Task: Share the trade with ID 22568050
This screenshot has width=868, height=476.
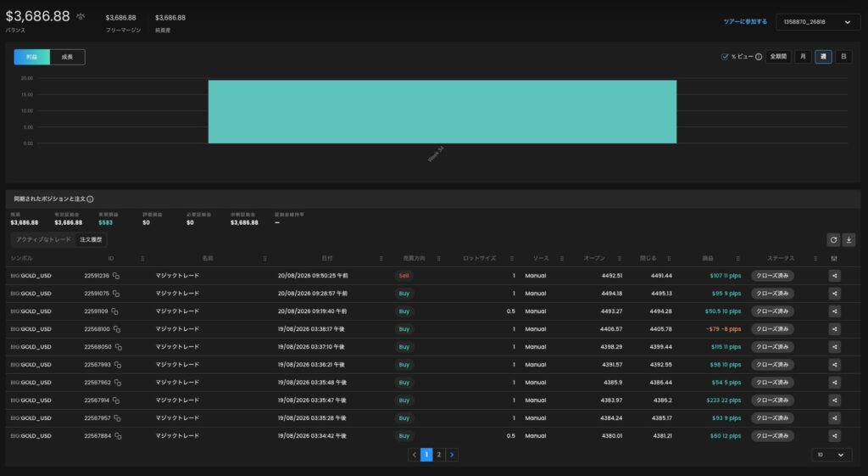Action: (835, 347)
